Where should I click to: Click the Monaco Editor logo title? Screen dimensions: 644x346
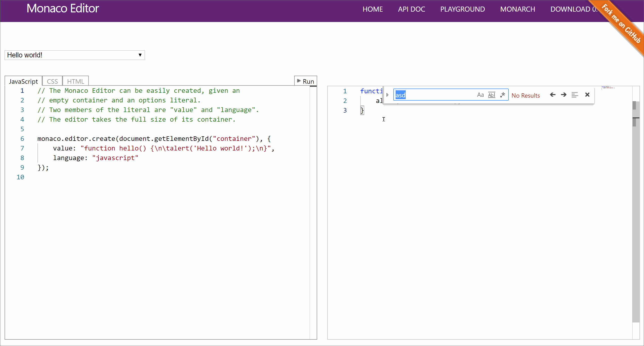[63, 9]
